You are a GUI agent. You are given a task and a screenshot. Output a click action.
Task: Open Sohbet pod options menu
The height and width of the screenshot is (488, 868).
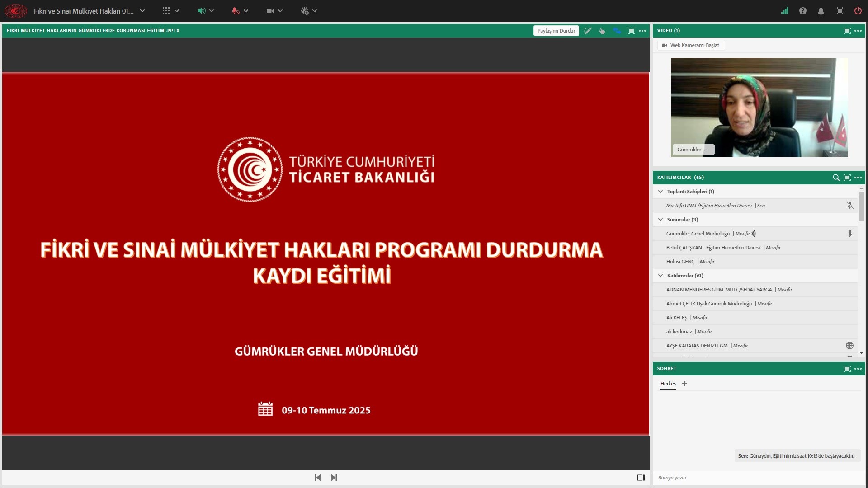(x=858, y=369)
